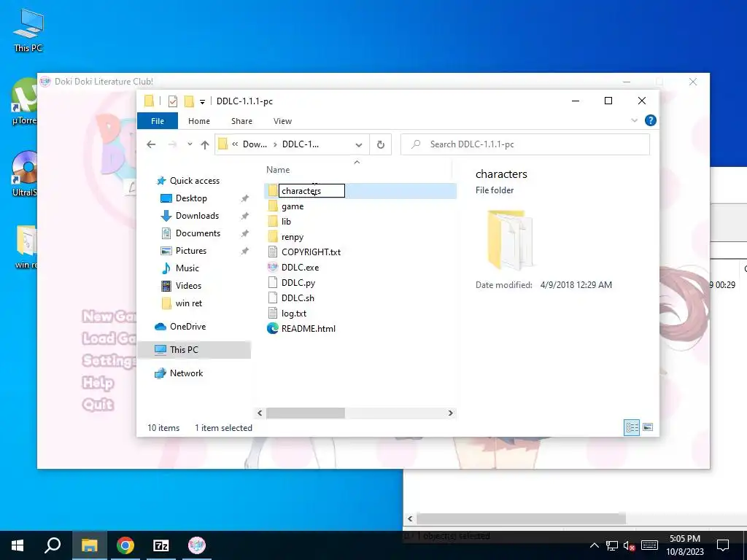Open recent locations dropdown arrow
Screen dimensions: 747x560
pos(190,144)
